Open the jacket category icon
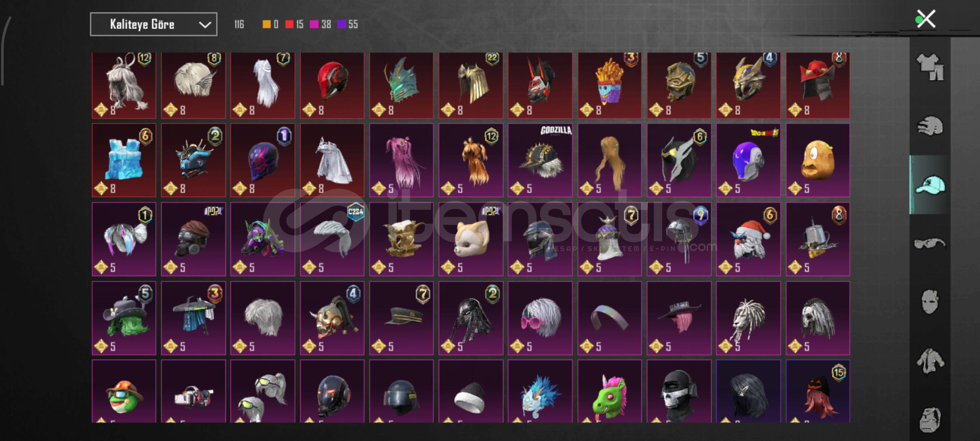Viewport: 980px width, 441px height. (x=930, y=361)
